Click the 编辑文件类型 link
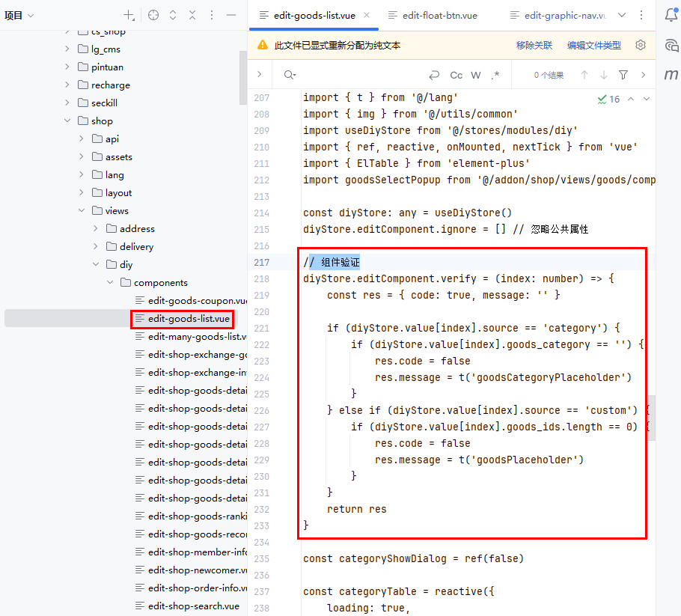The image size is (681, 616). [594, 45]
